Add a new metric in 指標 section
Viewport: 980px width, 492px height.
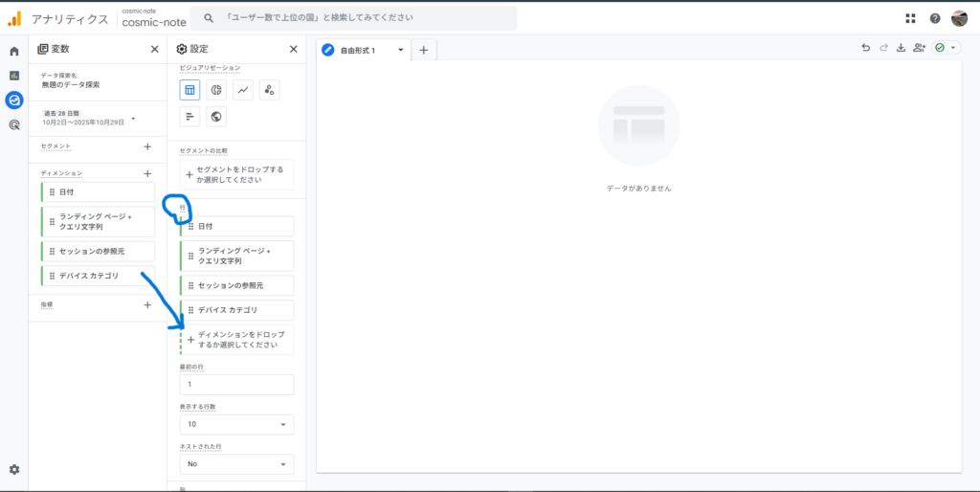tap(147, 304)
